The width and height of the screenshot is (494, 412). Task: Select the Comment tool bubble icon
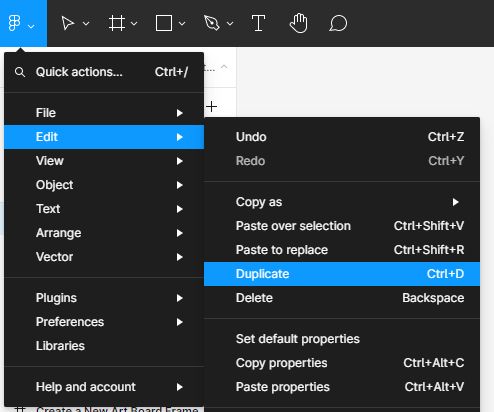click(x=338, y=23)
